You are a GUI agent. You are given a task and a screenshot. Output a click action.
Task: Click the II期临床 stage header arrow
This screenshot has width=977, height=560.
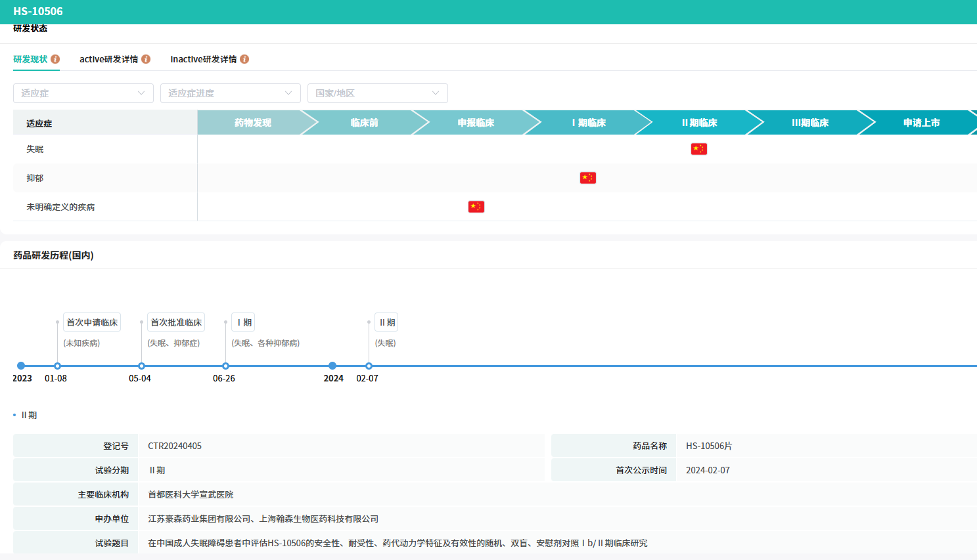(699, 123)
